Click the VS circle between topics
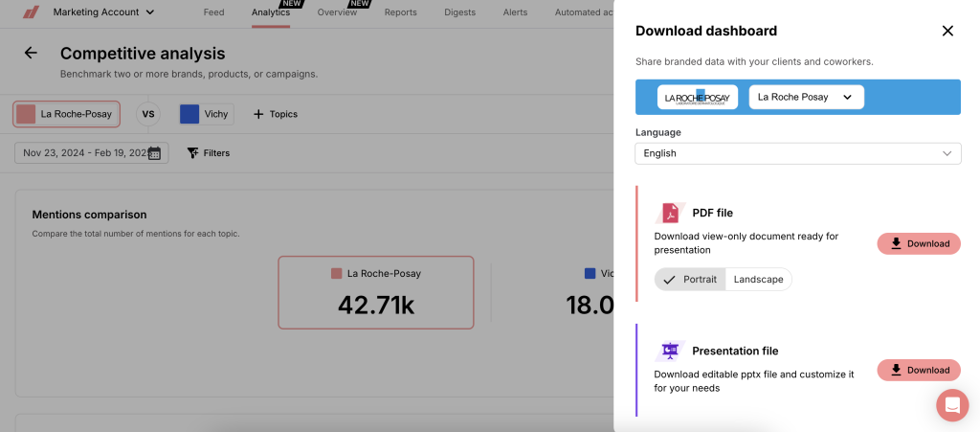This screenshot has width=980, height=432. click(x=148, y=114)
